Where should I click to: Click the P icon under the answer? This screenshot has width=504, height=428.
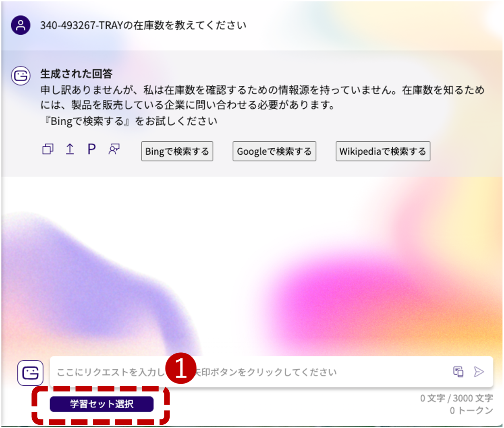pyautogui.click(x=92, y=149)
